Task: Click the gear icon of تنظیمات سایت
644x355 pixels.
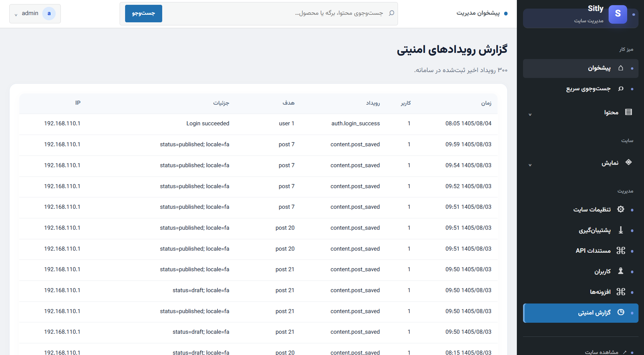Action: [x=621, y=209]
